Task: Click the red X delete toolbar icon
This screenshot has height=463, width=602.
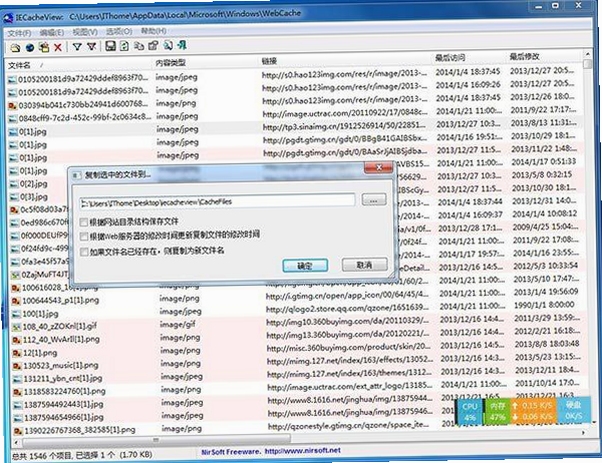Action: tap(58, 47)
